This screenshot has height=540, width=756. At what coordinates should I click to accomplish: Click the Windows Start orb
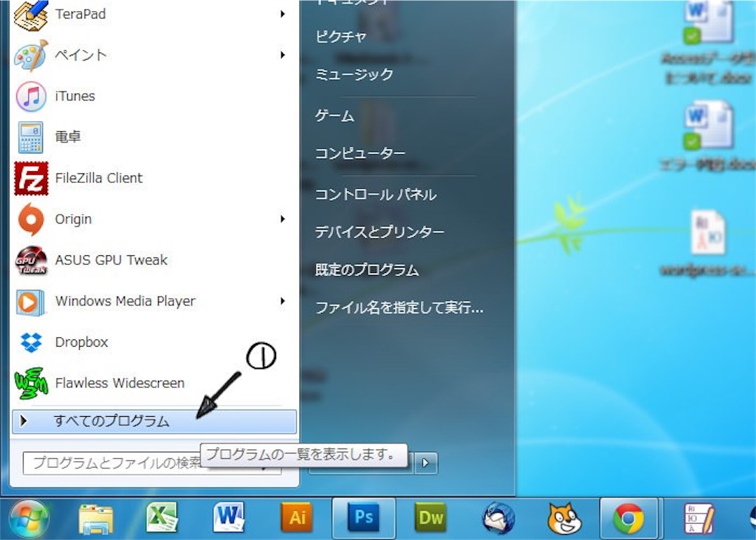point(28,519)
